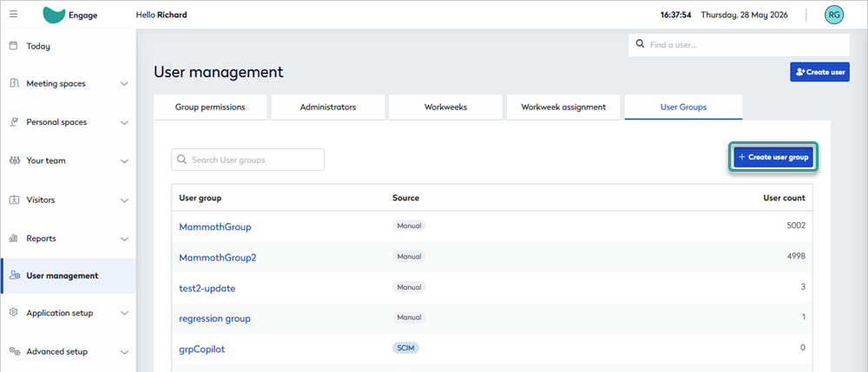Click the Create user button
868x372 pixels.
[x=820, y=72]
